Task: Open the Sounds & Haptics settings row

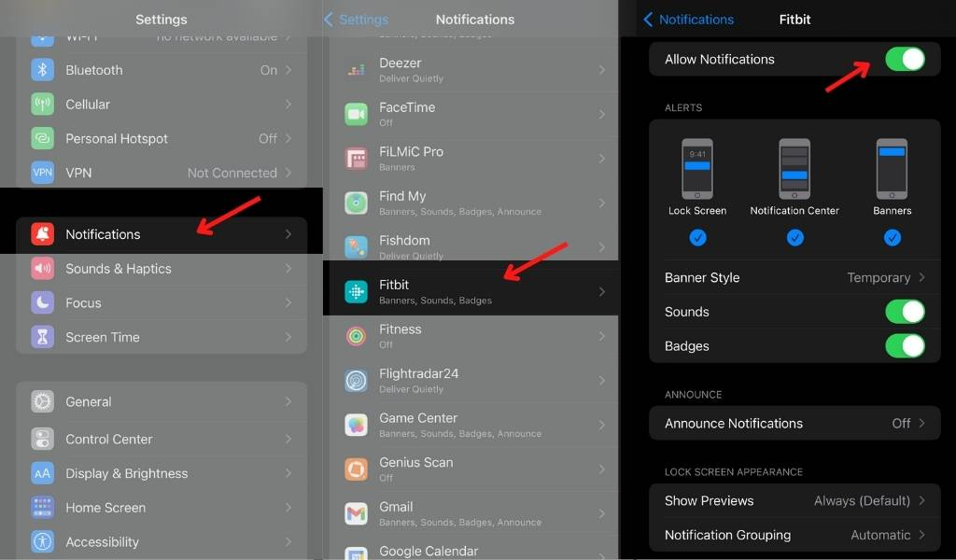Action: point(162,269)
